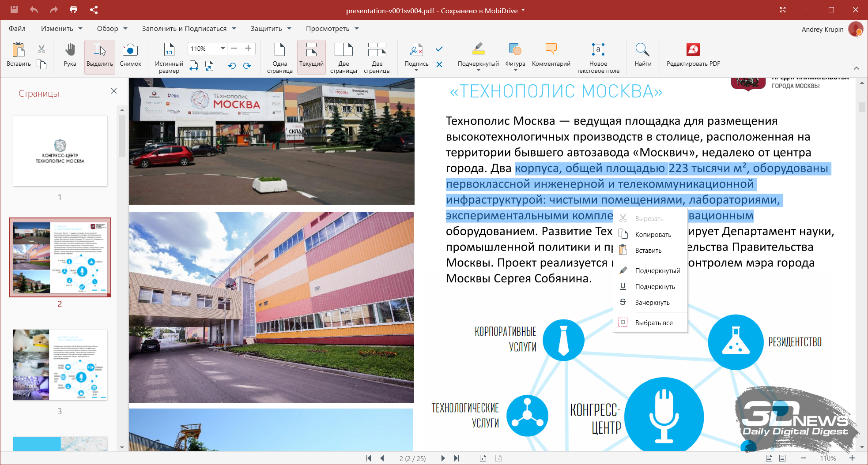Choose Зачеркнуть in context menu

650,303
